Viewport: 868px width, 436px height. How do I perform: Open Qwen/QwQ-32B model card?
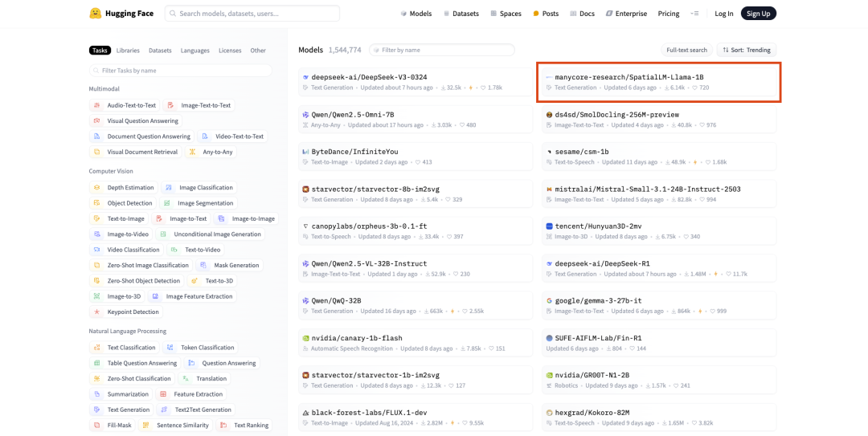416,305
